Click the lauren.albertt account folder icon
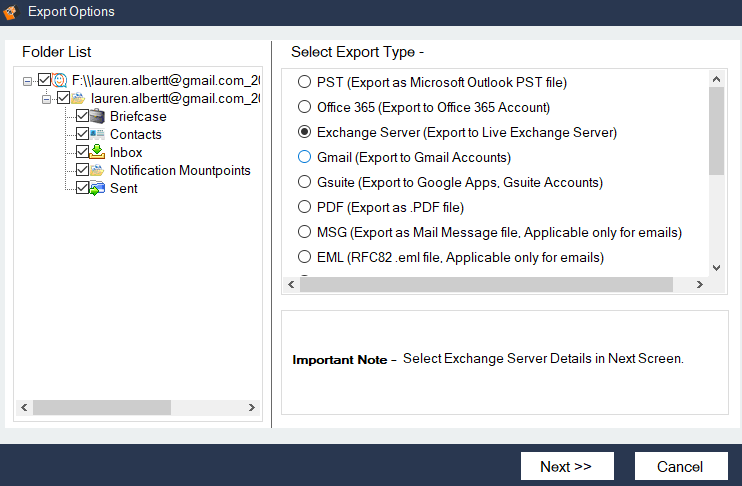The width and height of the screenshot is (742, 486). pos(79,99)
